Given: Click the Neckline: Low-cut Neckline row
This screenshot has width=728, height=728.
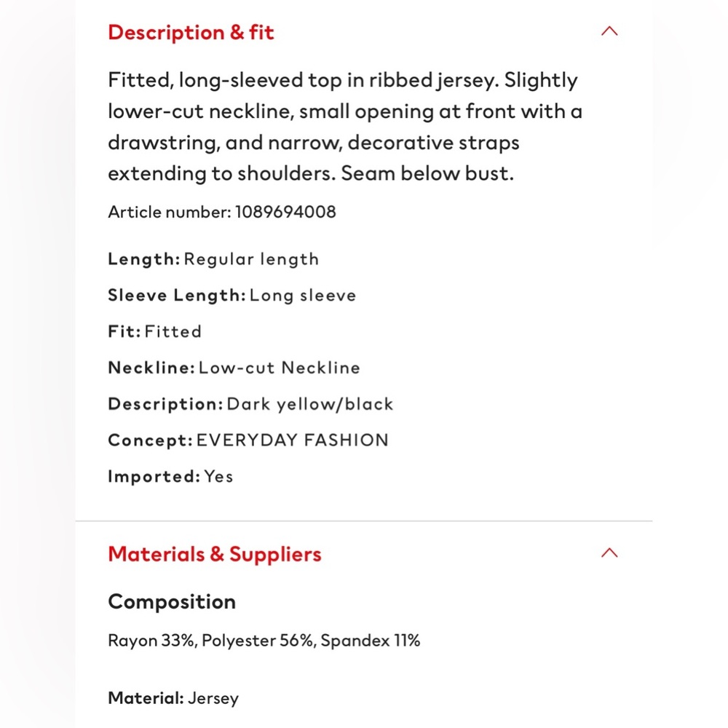Looking at the screenshot, I should tap(234, 368).
